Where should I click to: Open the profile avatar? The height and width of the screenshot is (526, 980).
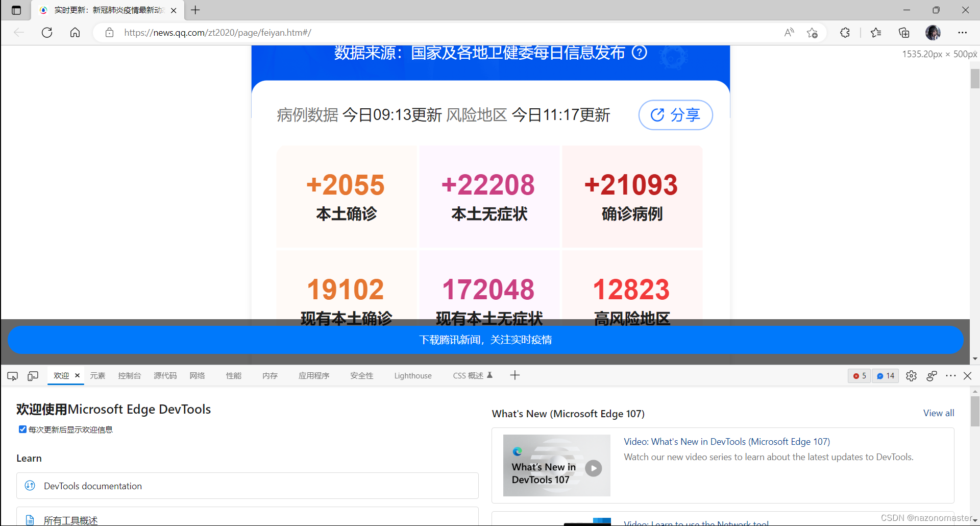pyautogui.click(x=933, y=32)
